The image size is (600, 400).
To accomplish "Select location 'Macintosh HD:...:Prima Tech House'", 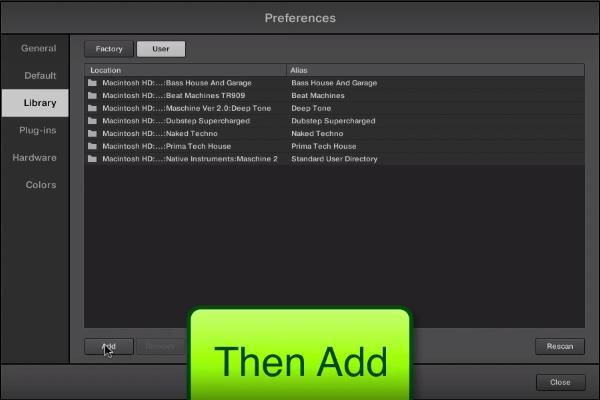I will (166, 146).
